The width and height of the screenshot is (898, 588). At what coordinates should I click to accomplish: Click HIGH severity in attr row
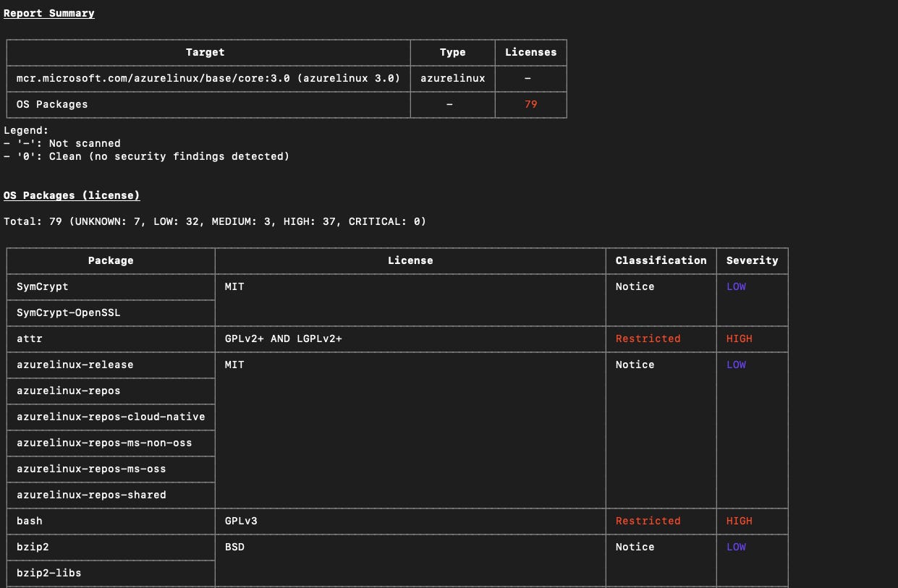click(x=739, y=338)
